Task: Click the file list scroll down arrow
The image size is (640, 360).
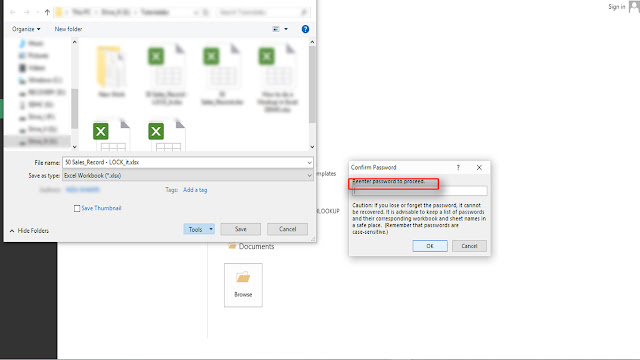Action: pos(312,147)
